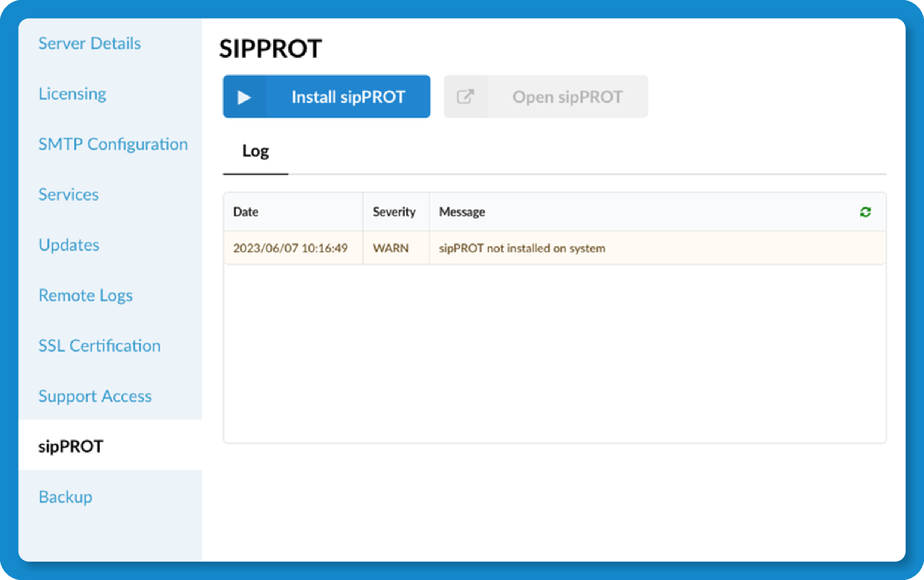The image size is (924, 580).
Task: Click the Open sipPROT button label
Action: pyautogui.click(x=567, y=97)
